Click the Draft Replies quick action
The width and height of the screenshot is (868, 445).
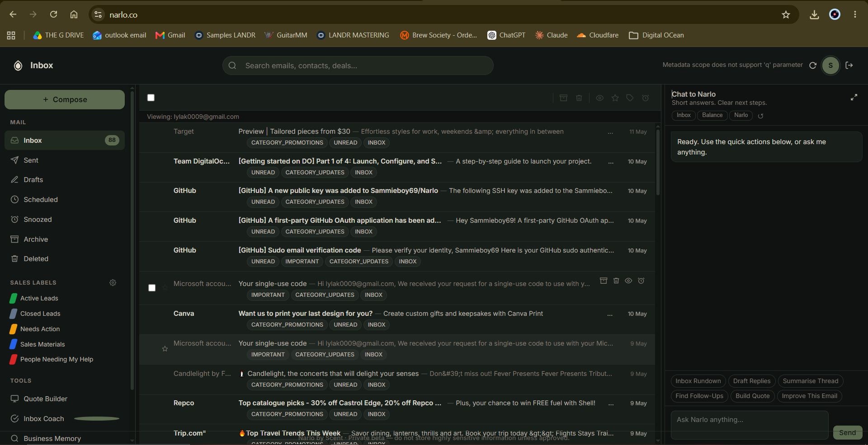[x=752, y=381]
